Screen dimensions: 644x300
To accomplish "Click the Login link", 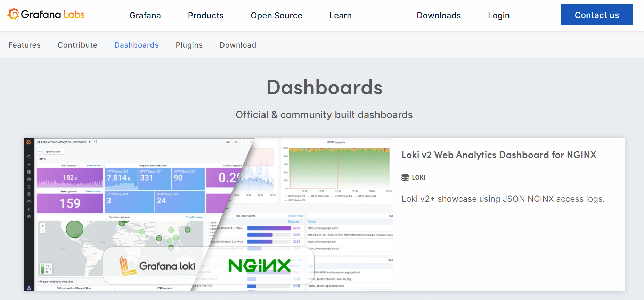I will coord(499,16).
